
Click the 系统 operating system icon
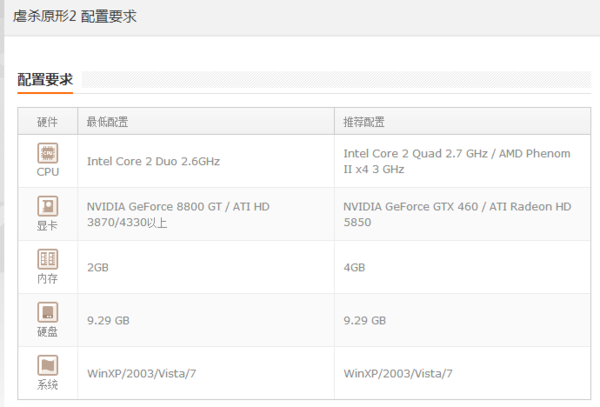coord(47,365)
